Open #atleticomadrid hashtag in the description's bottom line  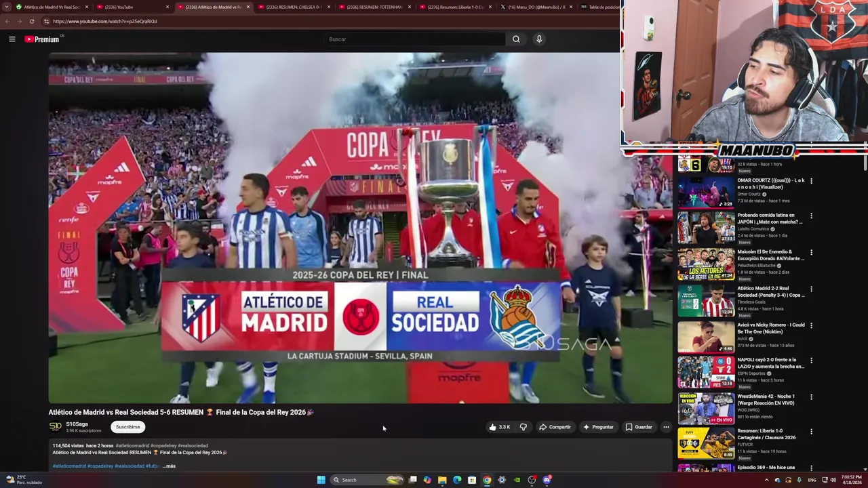pos(69,466)
